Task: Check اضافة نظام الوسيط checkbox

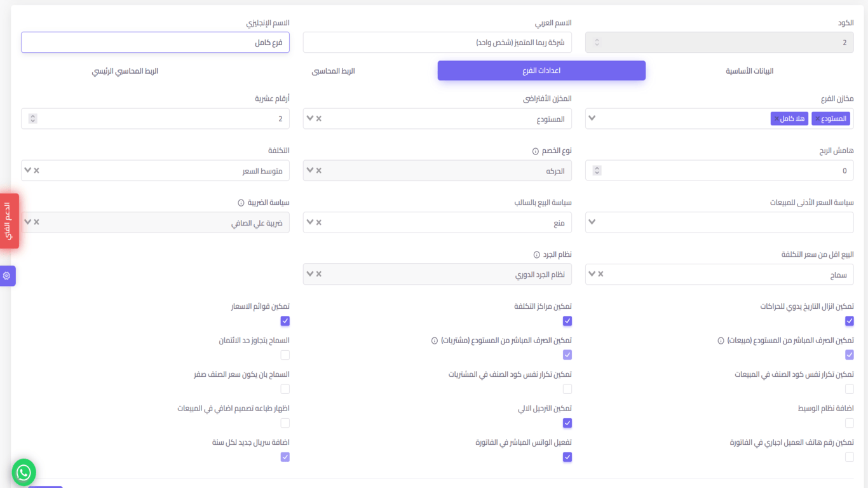Action: click(850, 423)
